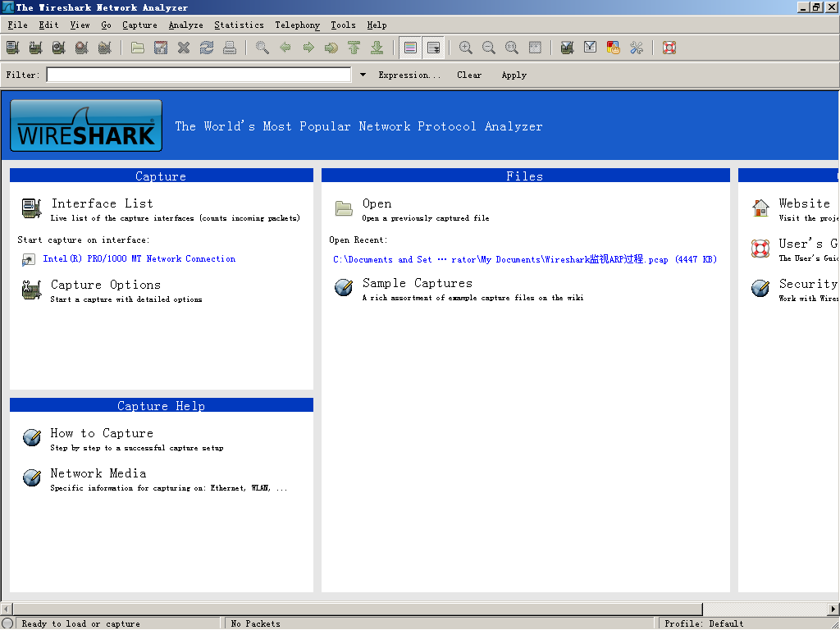Open recent Wireshark ARP pcap file
The width and height of the screenshot is (840, 630).
point(525,259)
